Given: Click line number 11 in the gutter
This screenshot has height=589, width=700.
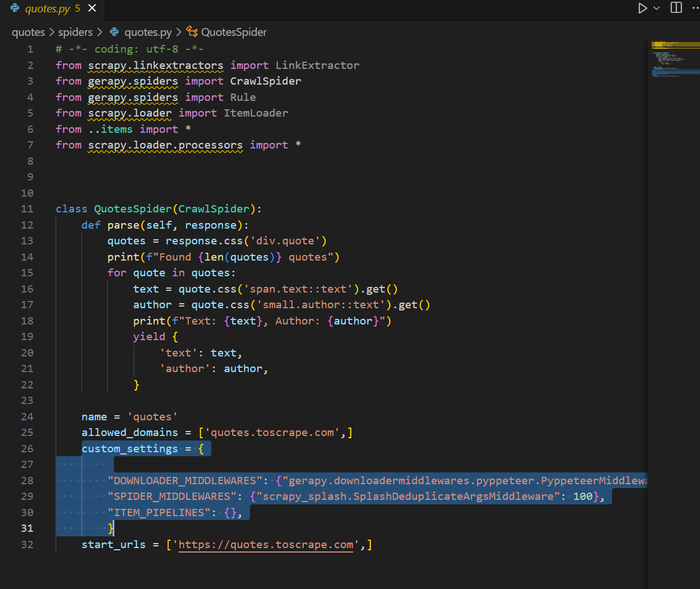Looking at the screenshot, I should (x=27, y=208).
